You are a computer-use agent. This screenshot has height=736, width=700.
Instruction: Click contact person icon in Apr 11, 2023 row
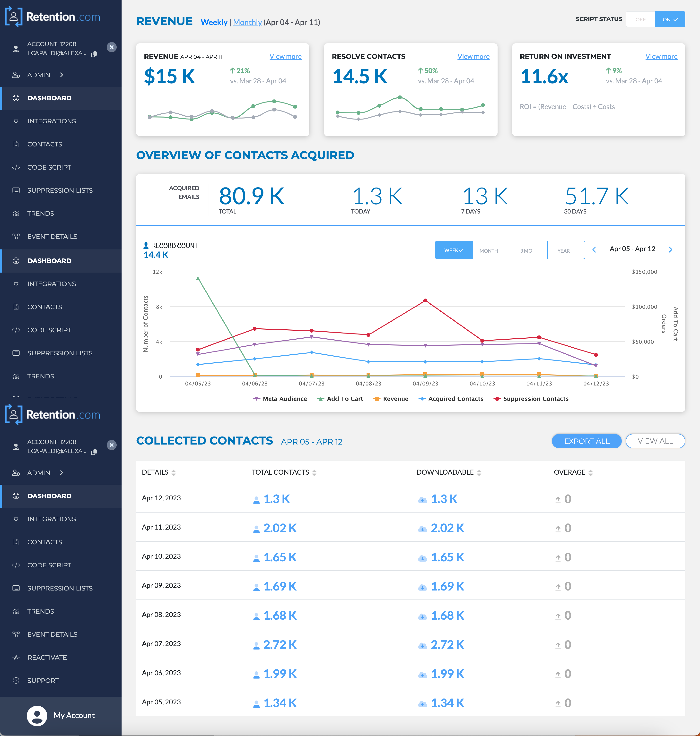click(x=256, y=529)
